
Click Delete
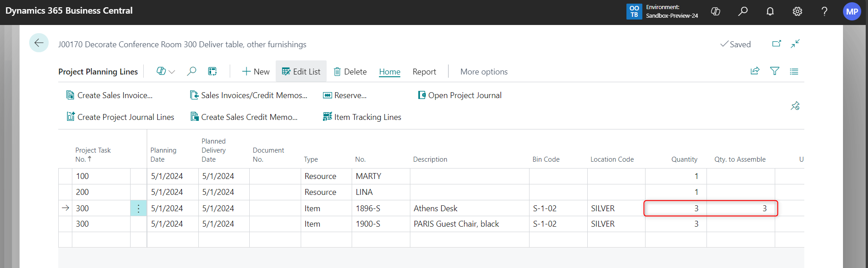click(350, 71)
